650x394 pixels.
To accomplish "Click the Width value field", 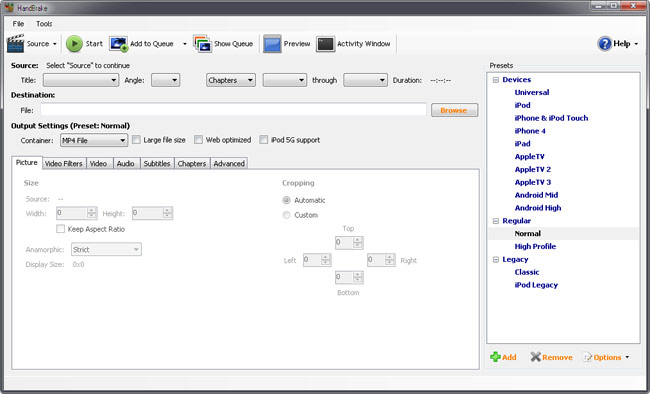I will click(72, 213).
